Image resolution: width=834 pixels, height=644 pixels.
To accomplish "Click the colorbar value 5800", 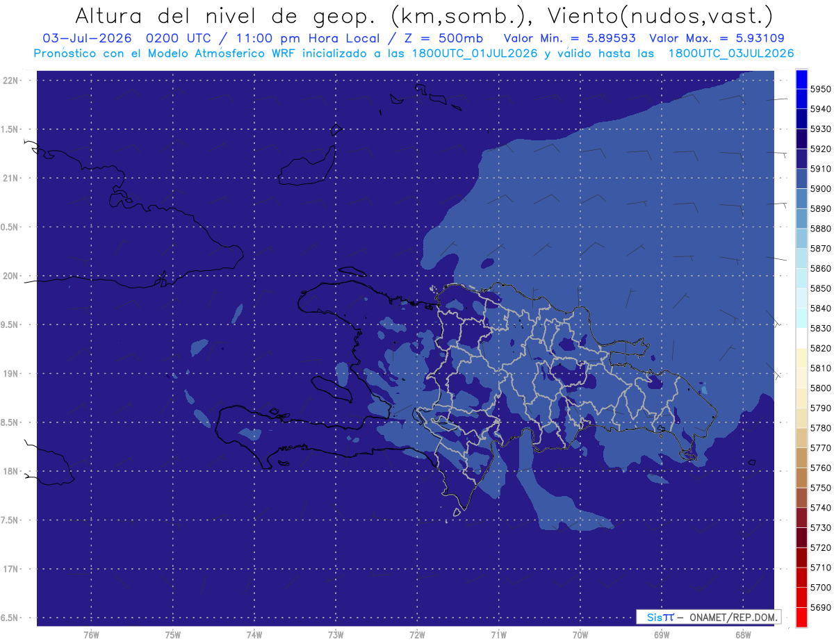I will (821, 388).
